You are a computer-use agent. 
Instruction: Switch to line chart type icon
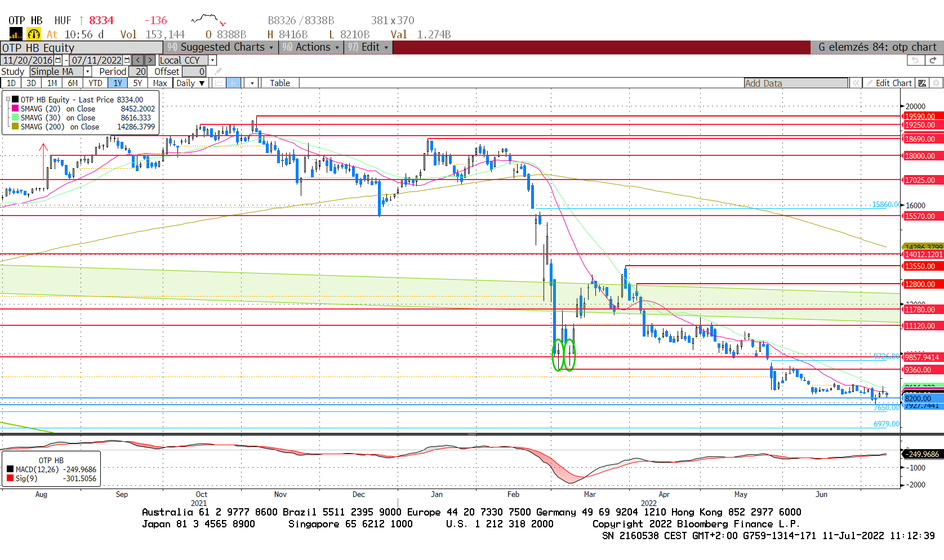(x=219, y=83)
